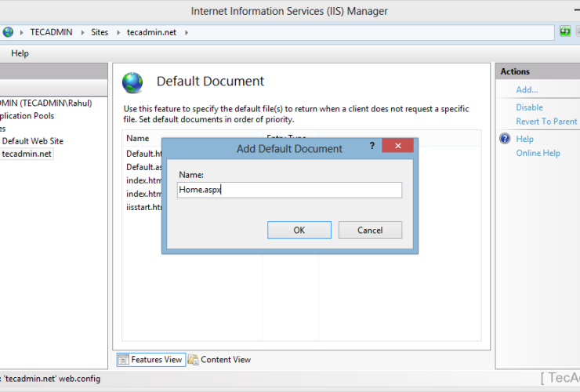Screen dimensions: 580x392
Task: Click the Default Document globe icon
Action: pyautogui.click(x=132, y=82)
